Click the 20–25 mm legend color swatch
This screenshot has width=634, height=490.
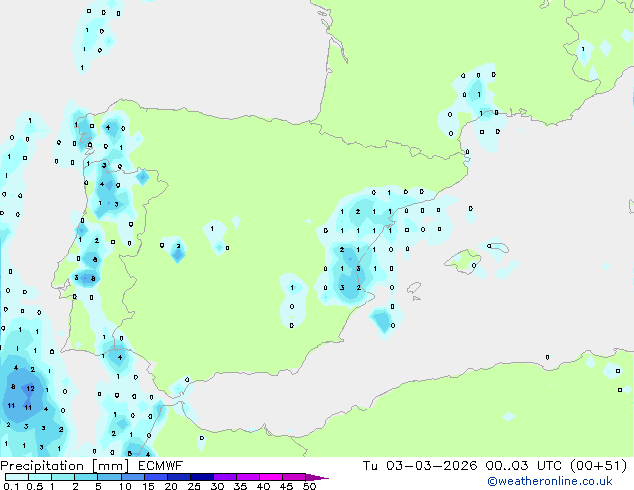(x=179, y=477)
